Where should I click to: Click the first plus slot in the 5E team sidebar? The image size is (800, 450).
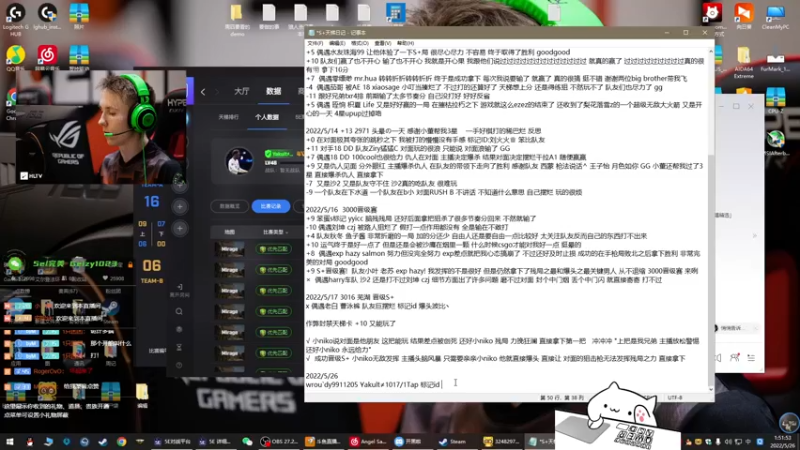[180, 185]
